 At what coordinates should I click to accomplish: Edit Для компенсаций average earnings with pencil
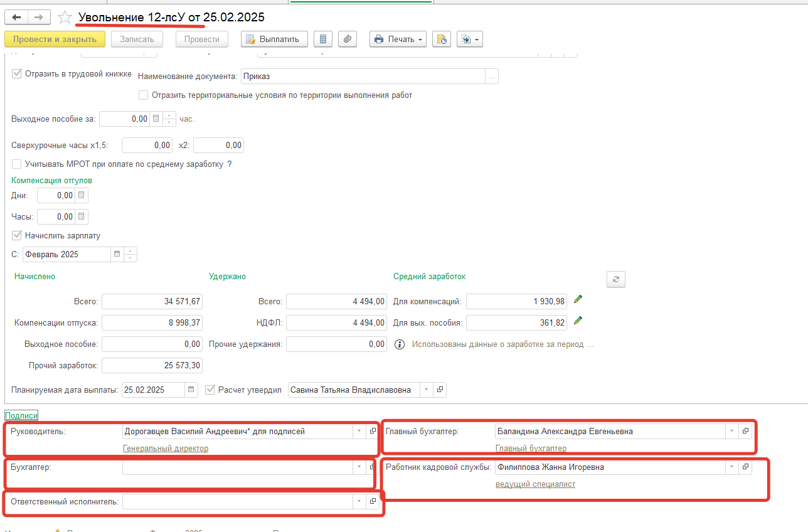tap(578, 300)
